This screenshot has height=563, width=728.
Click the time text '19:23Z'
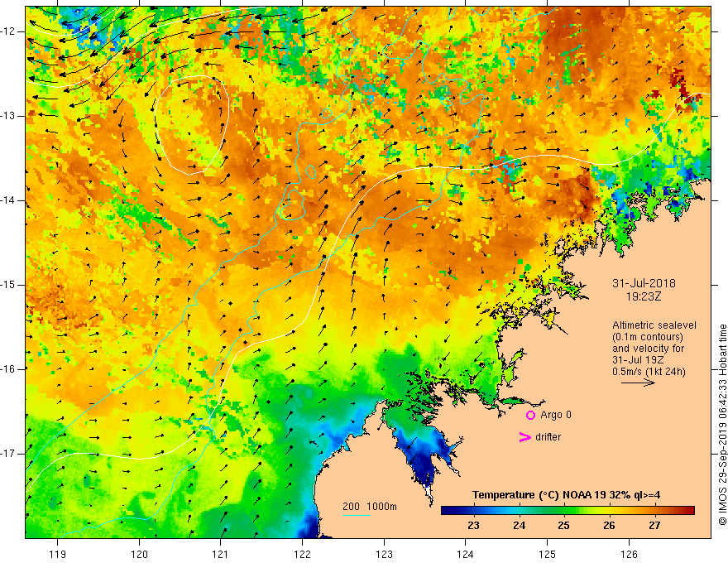click(644, 296)
